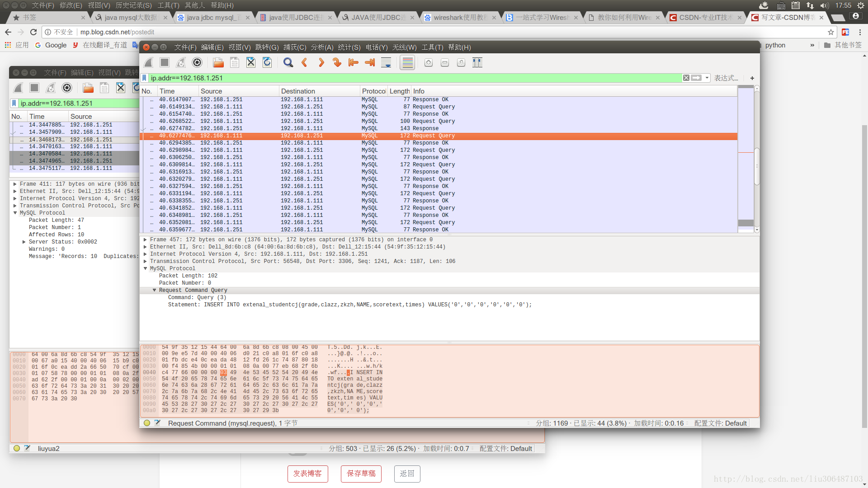
Task: Open the Chrome three-dot menu
Action: click(860, 33)
